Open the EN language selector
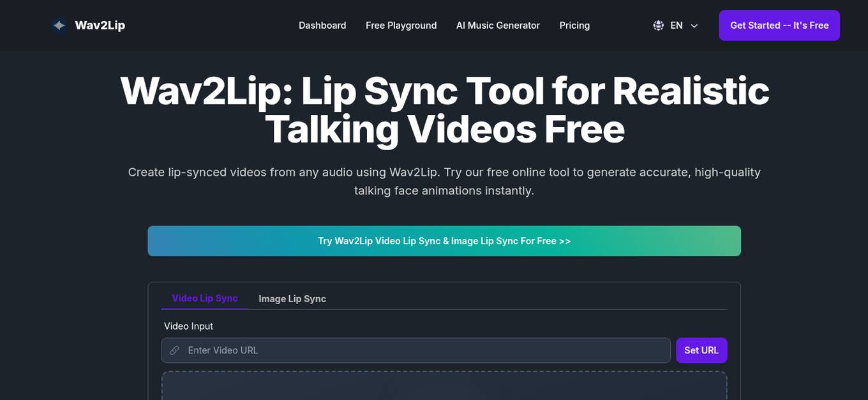The height and width of the screenshot is (400, 868). [x=677, y=25]
